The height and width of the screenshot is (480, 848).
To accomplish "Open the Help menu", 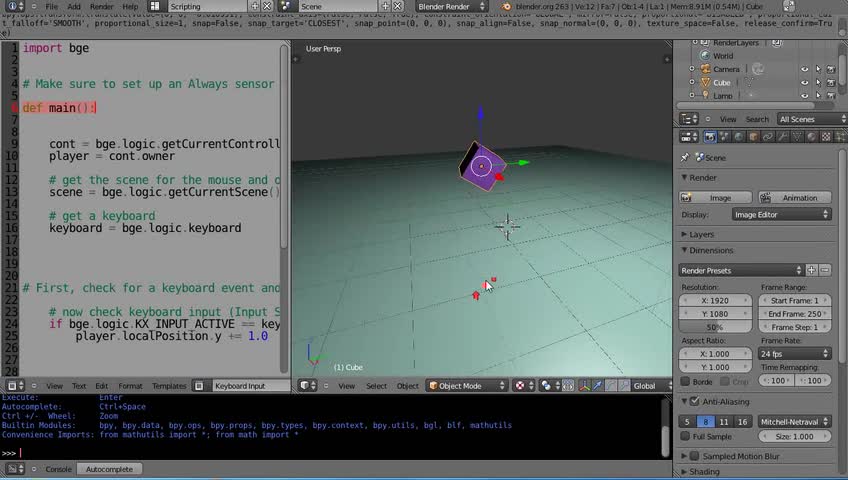I will (130, 6).
